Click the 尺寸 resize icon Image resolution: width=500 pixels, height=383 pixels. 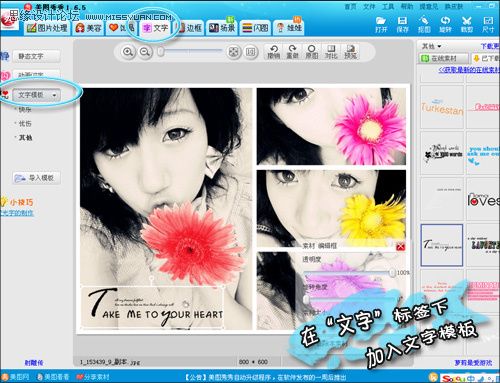click(x=488, y=24)
